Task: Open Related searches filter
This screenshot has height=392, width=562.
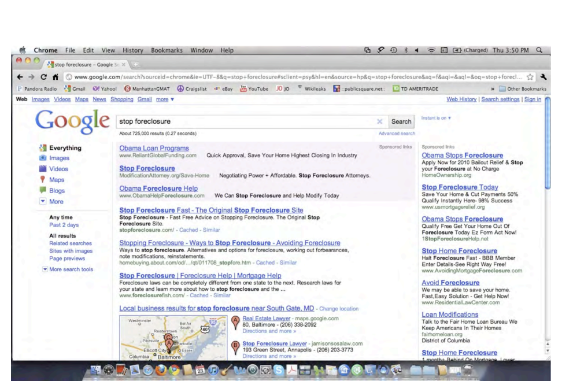Action: tap(71, 243)
